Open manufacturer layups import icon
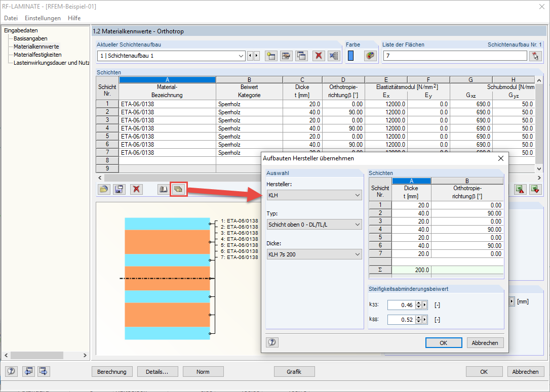The height and width of the screenshot is (392, 550). [x=179, y=189]
